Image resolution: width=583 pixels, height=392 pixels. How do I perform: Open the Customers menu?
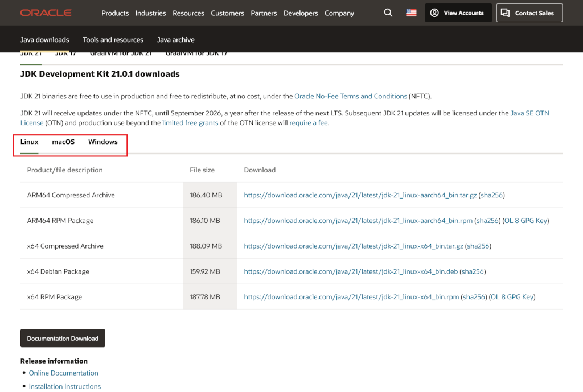(x=227, y=13)
